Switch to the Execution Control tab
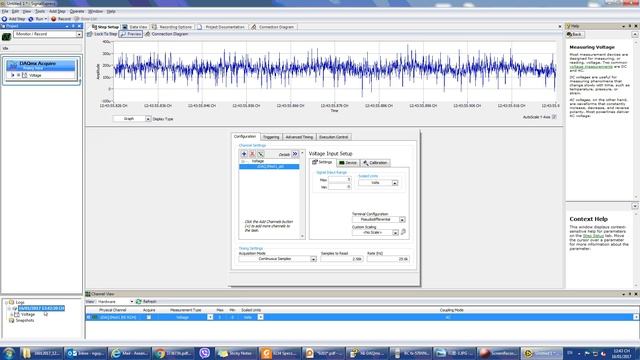The height and width of the screenshot is (360, 640). [333, 137]
